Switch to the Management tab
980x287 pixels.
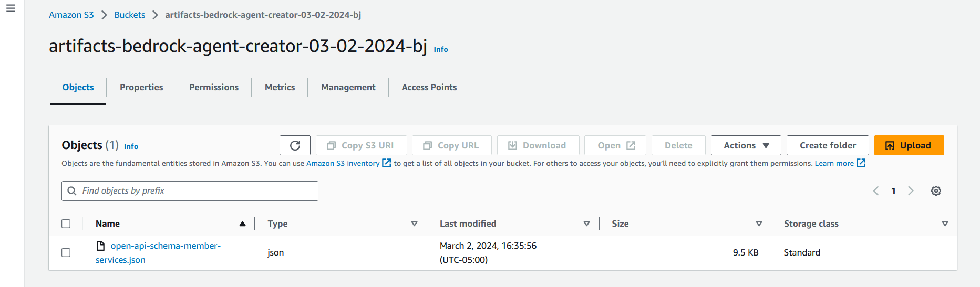(x=348, y=87)
